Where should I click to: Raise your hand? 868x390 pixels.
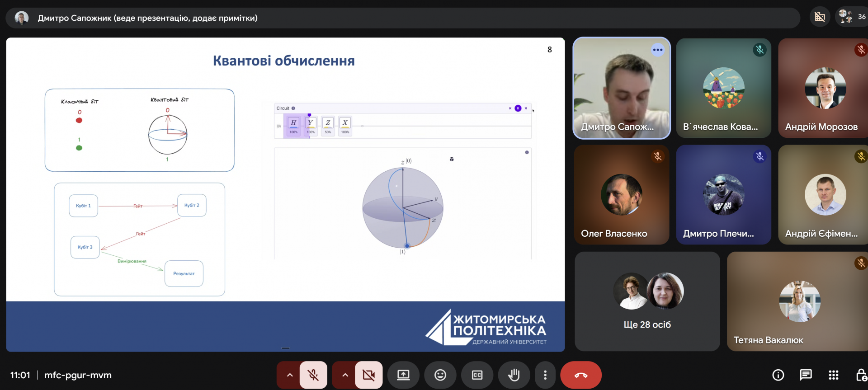[x=514, y=375]
